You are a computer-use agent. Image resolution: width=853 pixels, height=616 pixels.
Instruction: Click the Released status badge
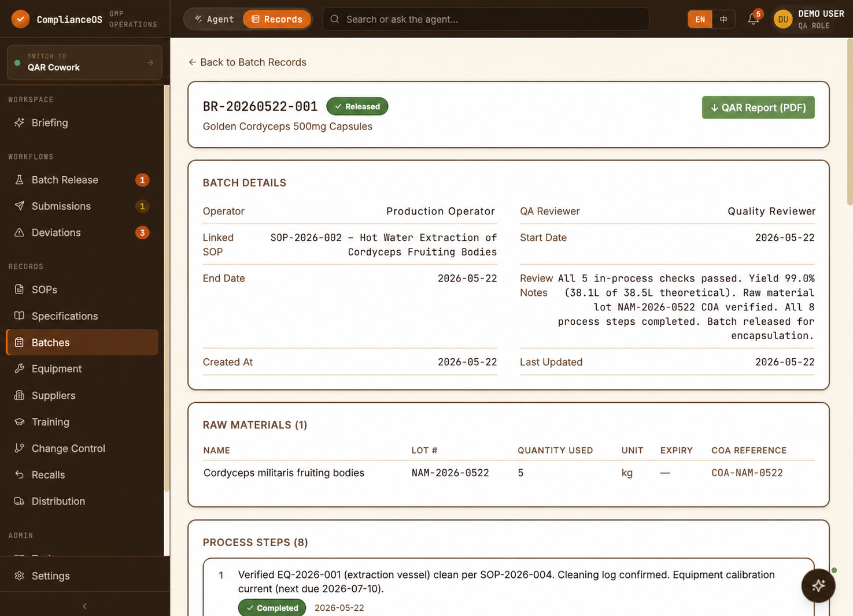357,106
